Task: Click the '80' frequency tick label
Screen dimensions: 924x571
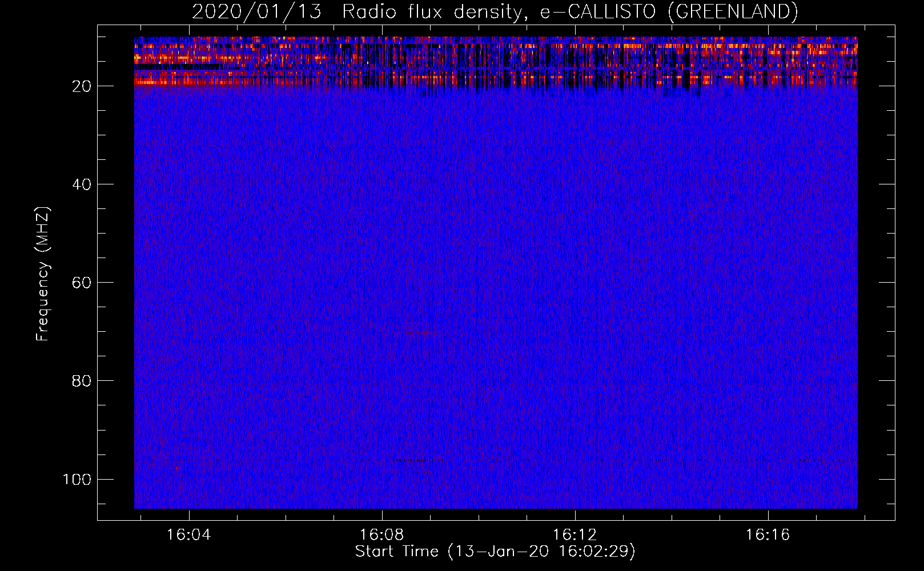Action: (82, 381)
